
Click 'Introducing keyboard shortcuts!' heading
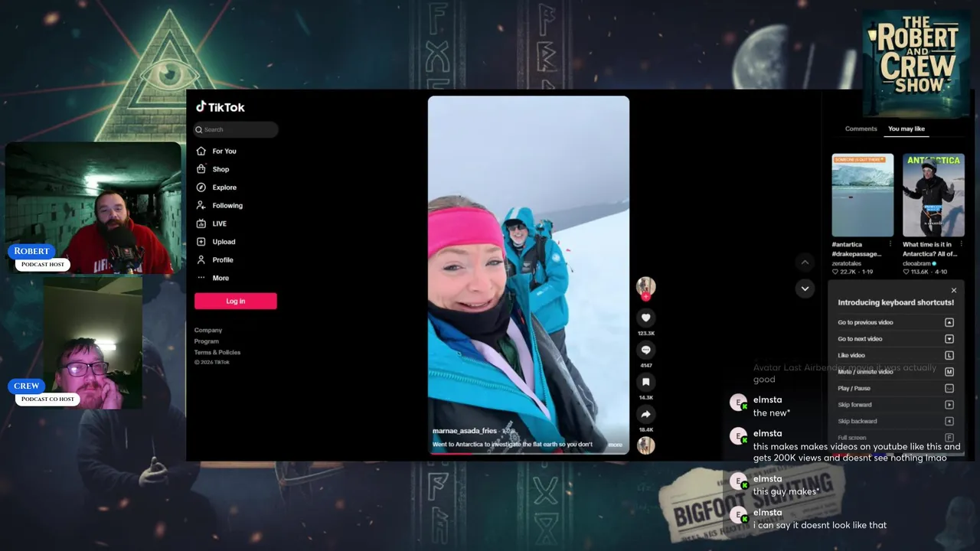pyautogui.click(x=896, y=302)
